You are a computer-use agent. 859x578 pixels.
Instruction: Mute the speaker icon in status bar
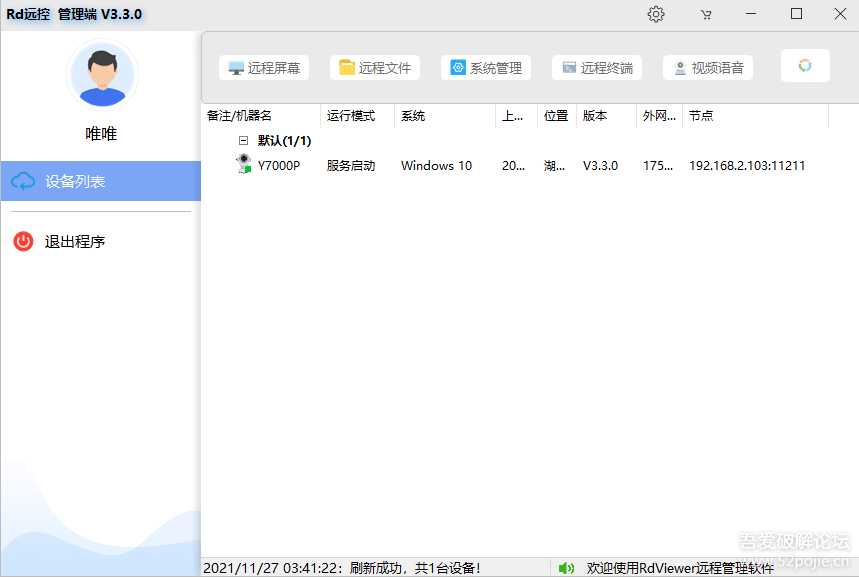568,567
